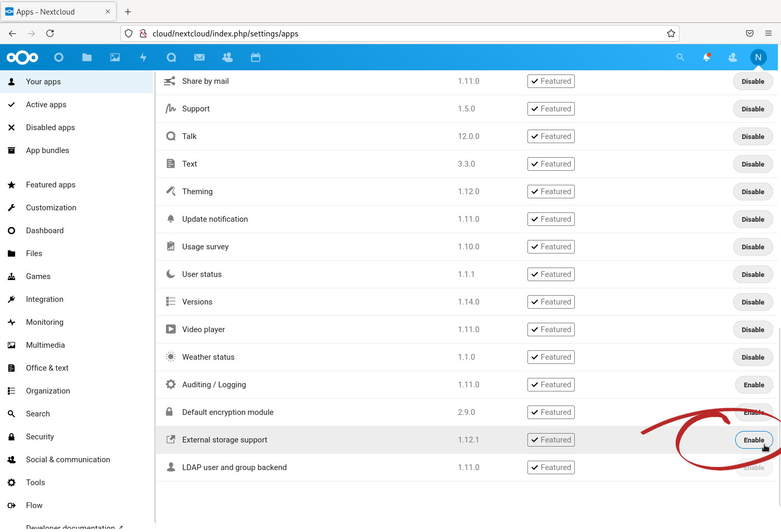Bookmark this page with star icon
This screenshot has height=532, width=781.
tap(671, 33)
